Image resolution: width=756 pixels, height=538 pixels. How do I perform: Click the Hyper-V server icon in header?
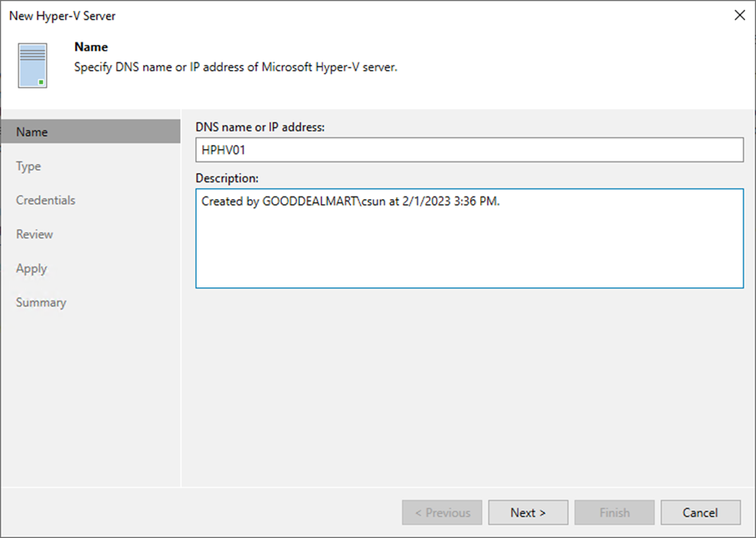[33, 67]
